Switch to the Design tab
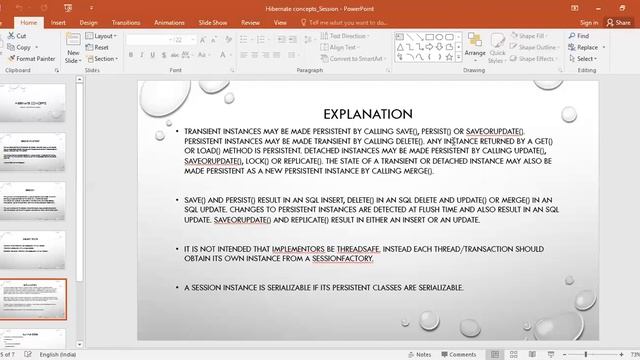Viewport: 640px width, 360px height. click(88, 23)
